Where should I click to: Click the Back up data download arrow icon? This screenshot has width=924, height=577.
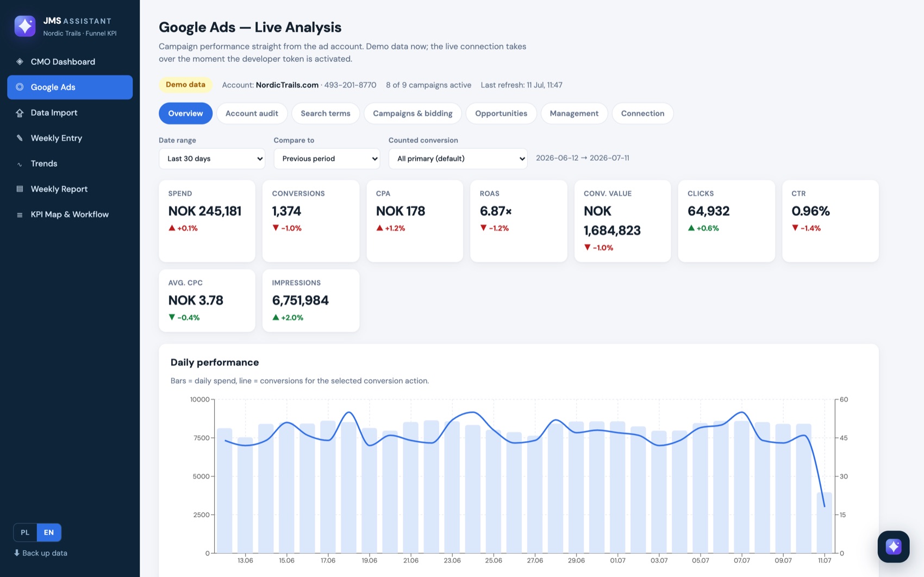click(17, 553)
